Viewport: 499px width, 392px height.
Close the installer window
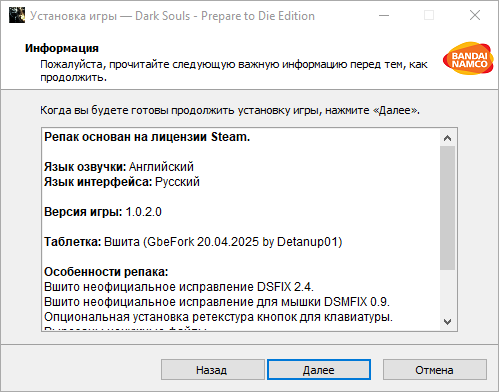pos(475,15)
